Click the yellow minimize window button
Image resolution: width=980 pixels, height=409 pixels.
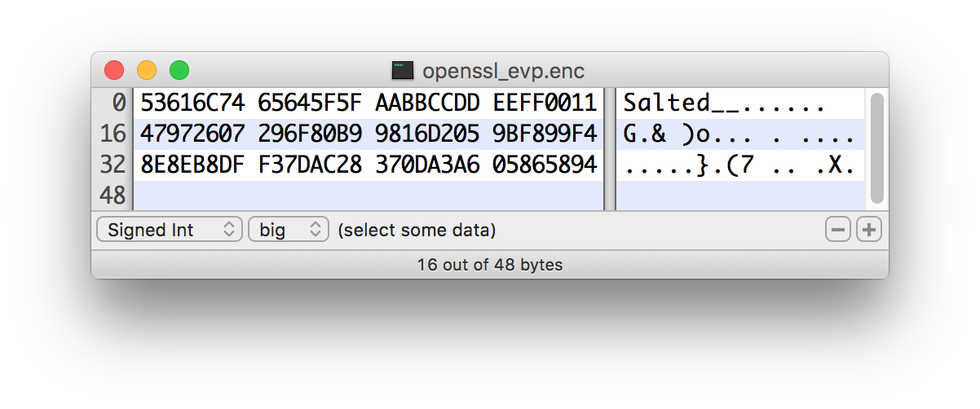pos(147,71)
